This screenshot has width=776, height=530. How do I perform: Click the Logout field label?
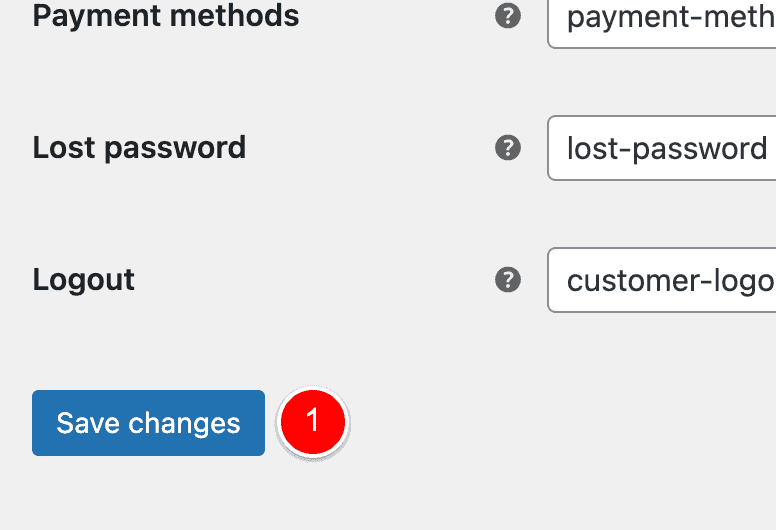point(84,280)
